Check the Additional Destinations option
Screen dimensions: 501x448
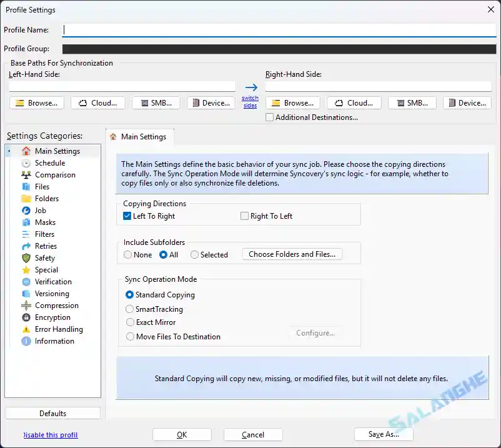point(270,117)
